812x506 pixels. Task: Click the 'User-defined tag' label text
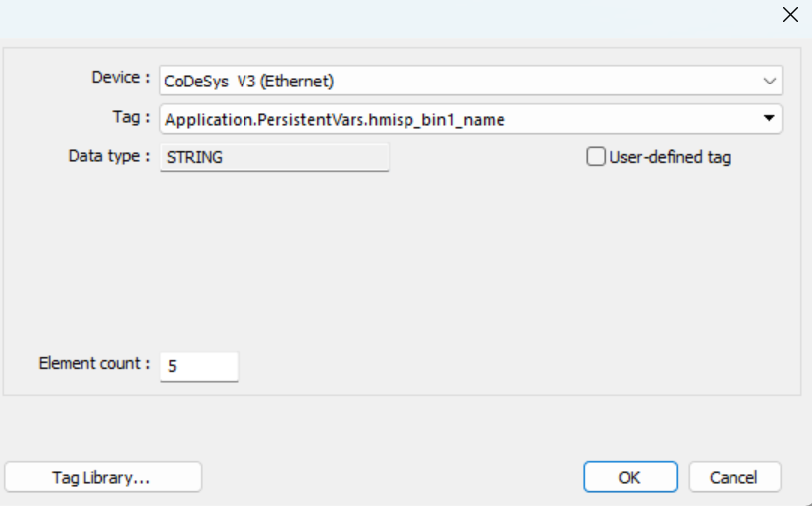pyautogui.click(x=670, y=157)
